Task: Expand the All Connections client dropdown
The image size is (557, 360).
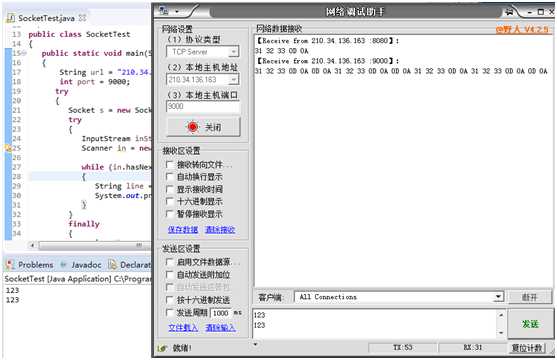Action: [498, 297]
